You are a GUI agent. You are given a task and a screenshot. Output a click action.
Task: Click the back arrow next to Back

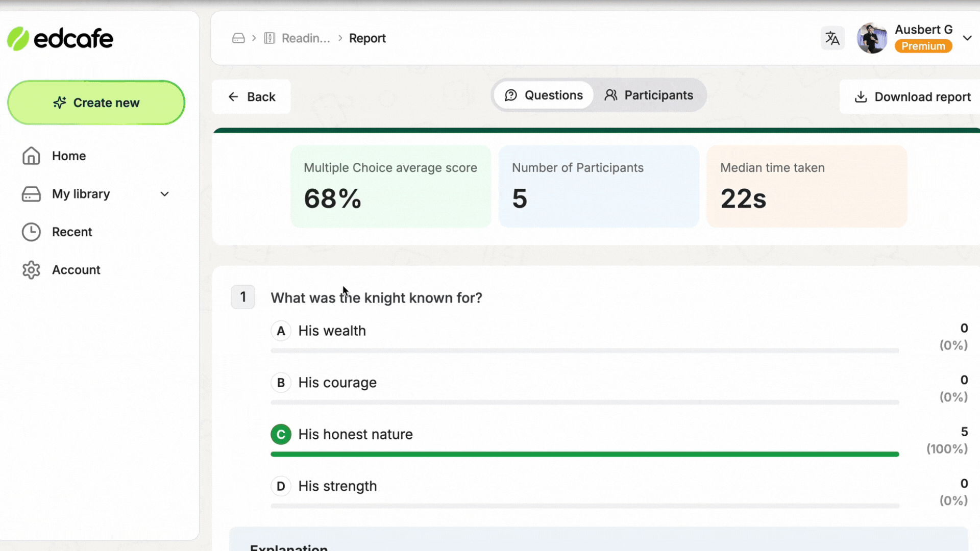233,96
